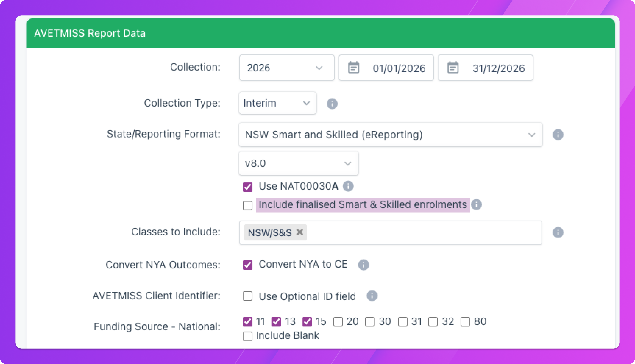Open the Collection year dropdown showing 2026

tap(287, 68)
